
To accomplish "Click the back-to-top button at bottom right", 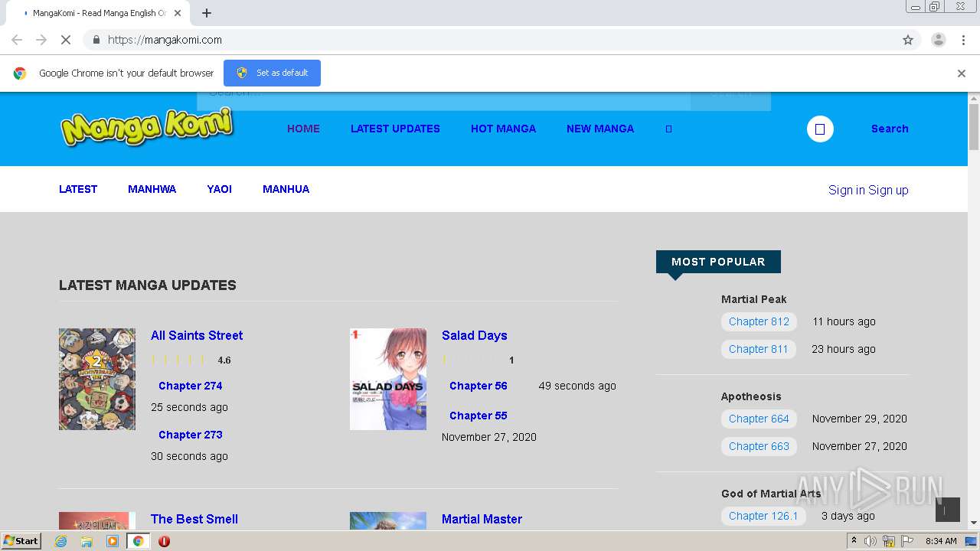I will click(947, 510).
